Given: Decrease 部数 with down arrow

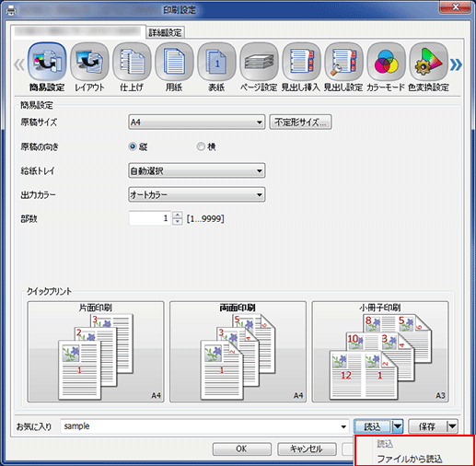Looking at the screenshot, I should point(178,222).
